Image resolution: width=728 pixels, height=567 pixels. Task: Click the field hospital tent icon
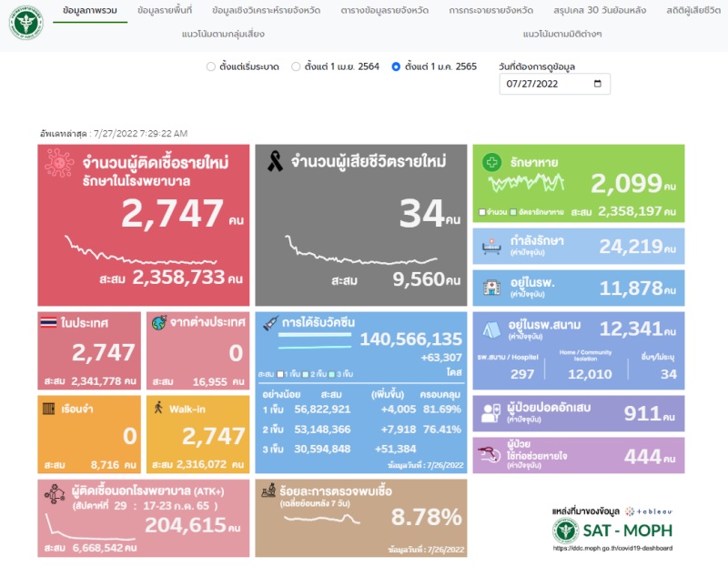(x=490, y=329)
